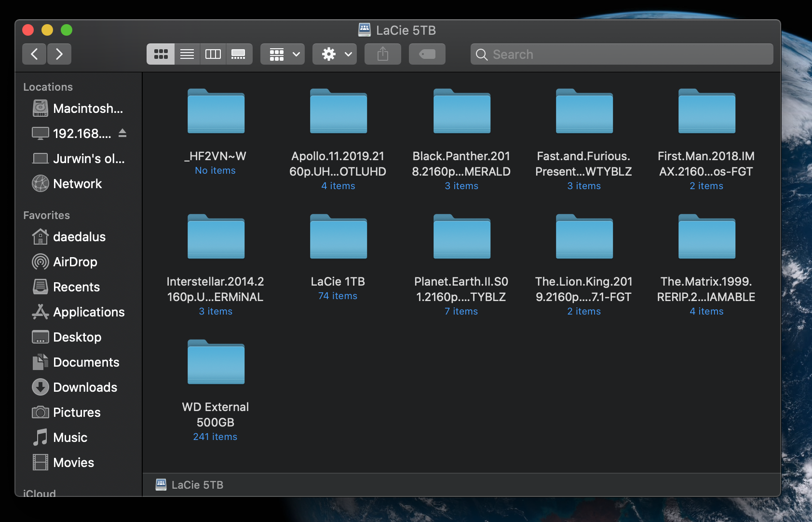The height and width of the screenshot is (522, 812).
Task: Open Movies in sidebar
Action: coord(79,463)
